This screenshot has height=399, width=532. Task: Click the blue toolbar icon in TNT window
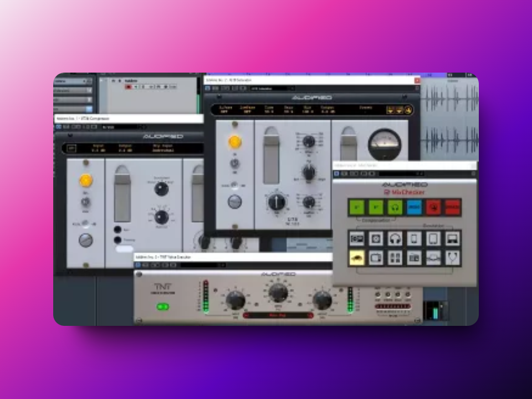(x=138, y=265)
